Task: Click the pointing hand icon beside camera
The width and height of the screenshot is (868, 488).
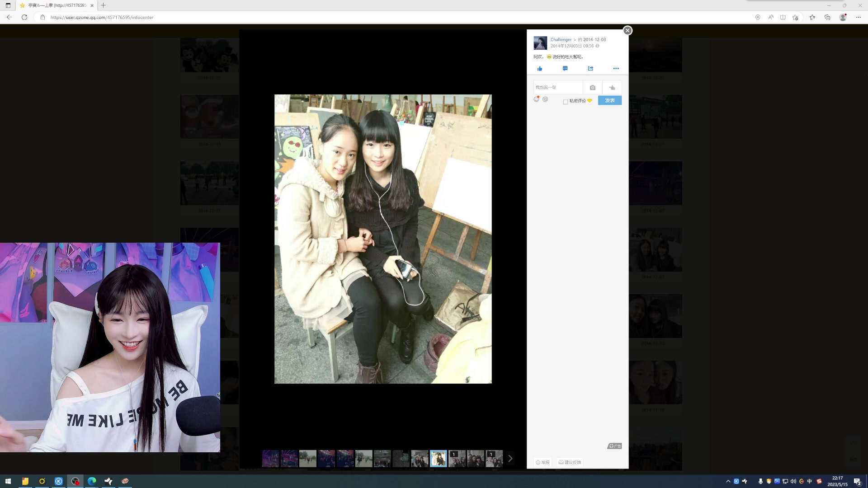Action: pyautogui.click(x=612, y=88)
